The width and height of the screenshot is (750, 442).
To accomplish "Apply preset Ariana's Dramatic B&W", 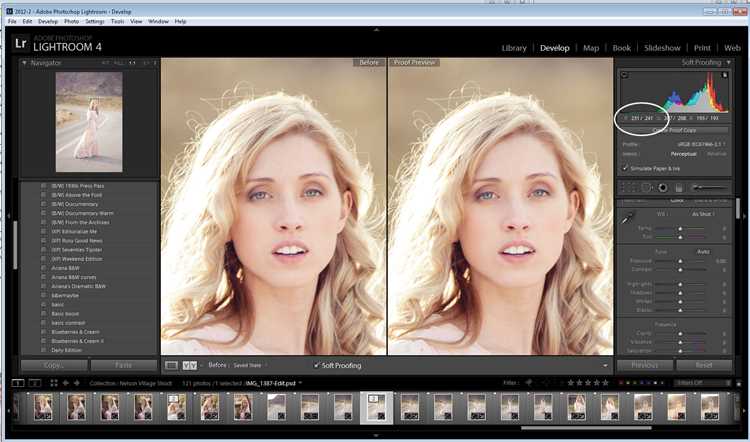I will [x=79, y=286].
